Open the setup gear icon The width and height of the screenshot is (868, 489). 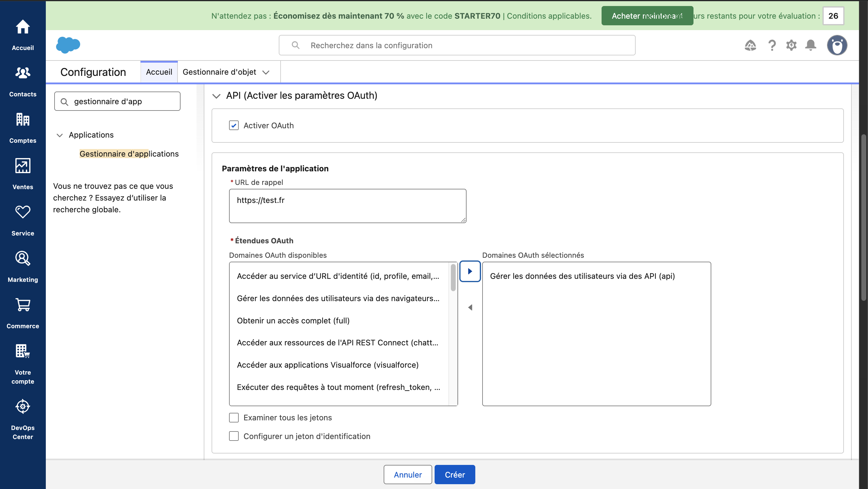(791, 45)
